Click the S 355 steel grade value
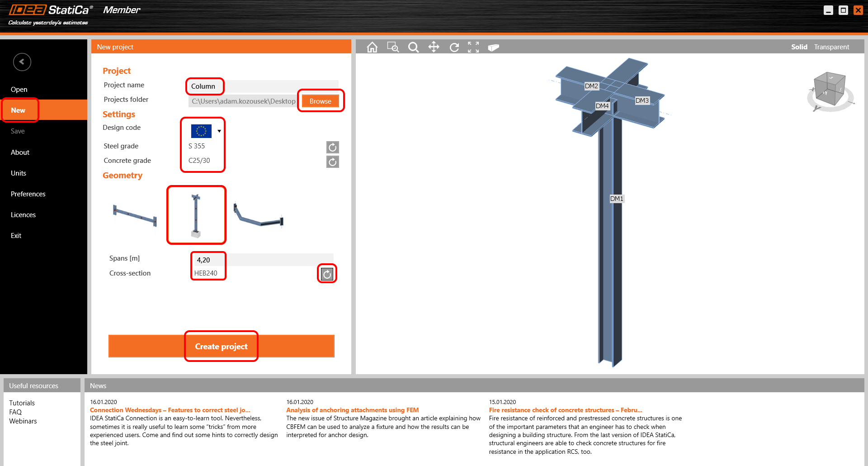 point(196,146)
